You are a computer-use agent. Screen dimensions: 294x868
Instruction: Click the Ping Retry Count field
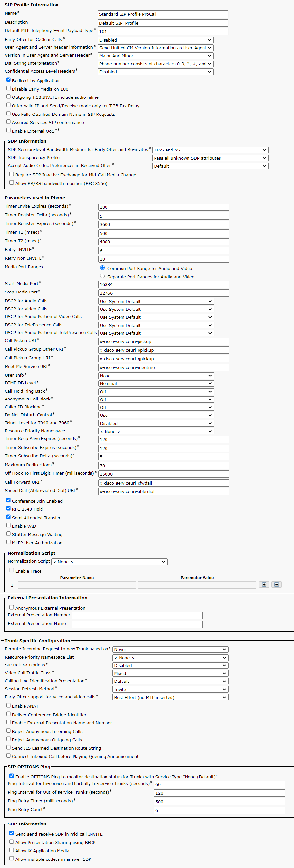coord(219,810)
